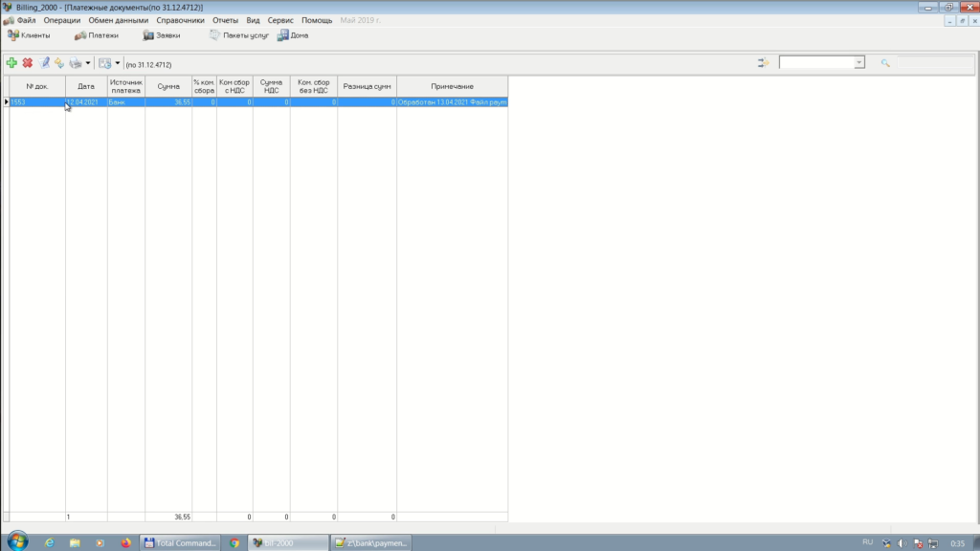
Task: Expand the date period dropdown arrow
Action: [x=118, y=63]
